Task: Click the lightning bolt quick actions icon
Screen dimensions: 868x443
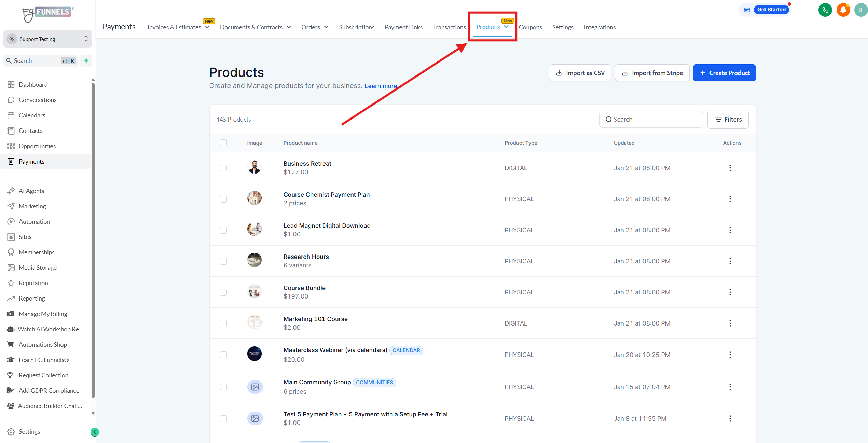Action: click(86, 60)
